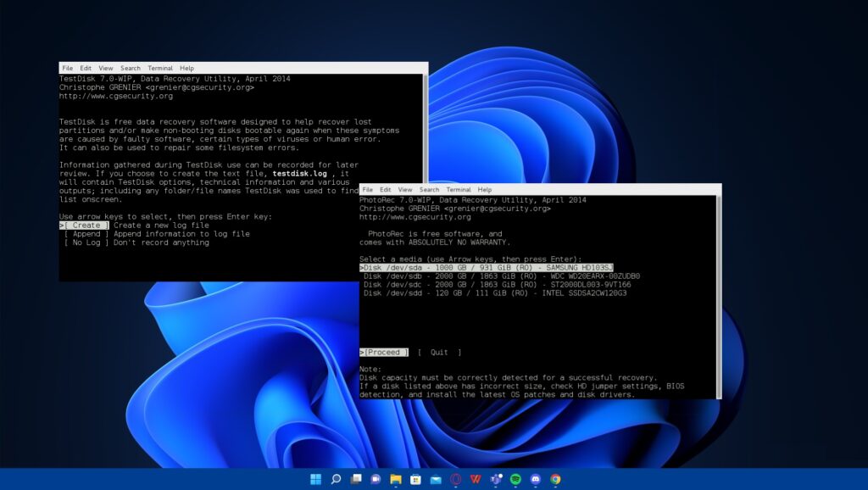The image size is (868, 490).
Task: Click the 'PhotoRec 7.0-WIP, Data Recovery Utility' line
Action: coord(473,200)
